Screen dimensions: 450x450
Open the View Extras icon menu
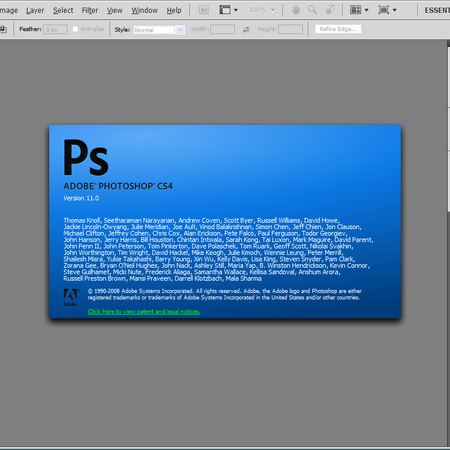(x=225, y=10)
